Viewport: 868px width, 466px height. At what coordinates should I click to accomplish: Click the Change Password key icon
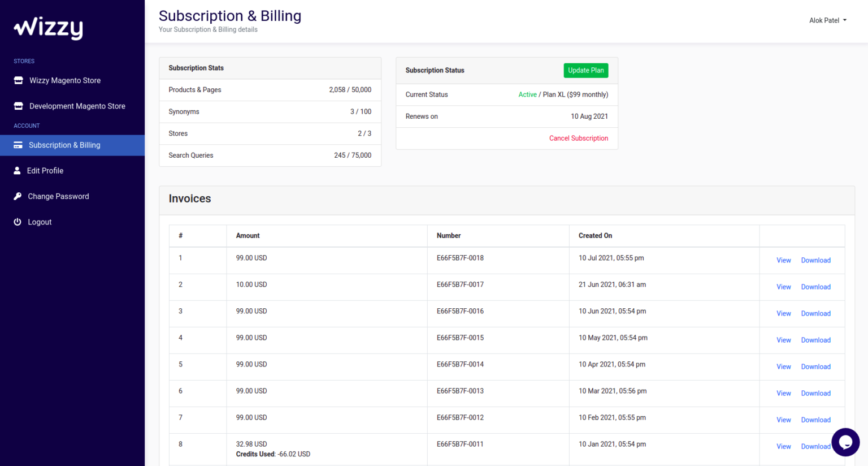pyautogui.click(x=18, y=196)
